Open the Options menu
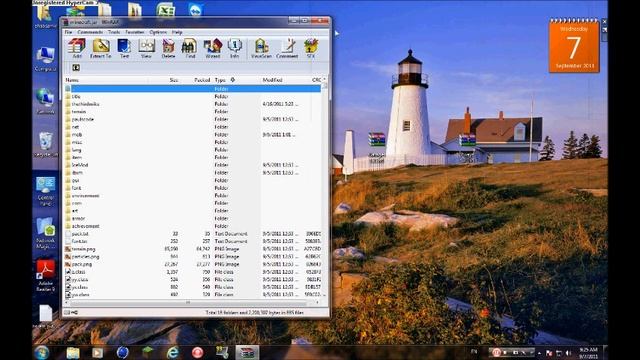This screenshot has height=360, width=640. (158, 32)
